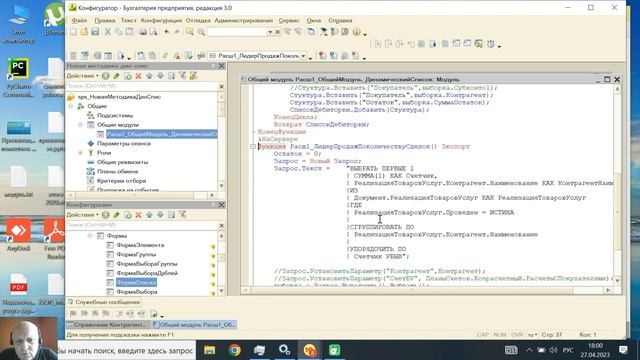Clear the upper panel search field
The height and width of the screenshot is (360, 640).
pos(222,87)
